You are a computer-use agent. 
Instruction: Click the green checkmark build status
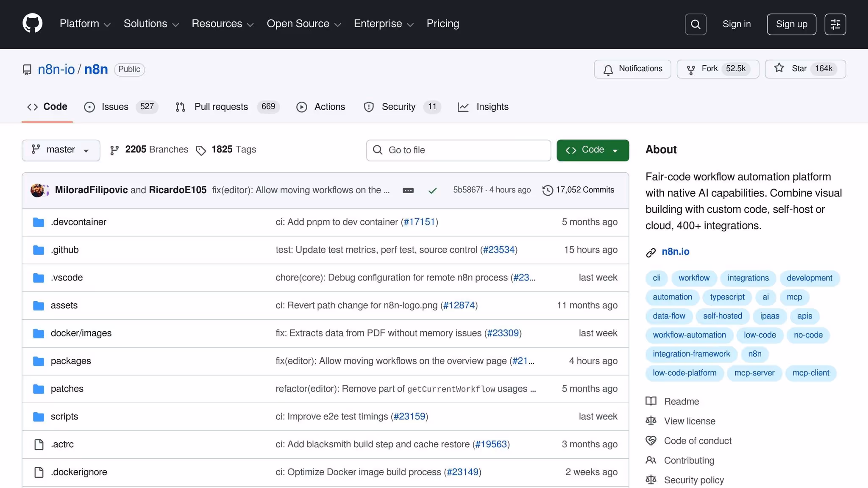point(432,191)
